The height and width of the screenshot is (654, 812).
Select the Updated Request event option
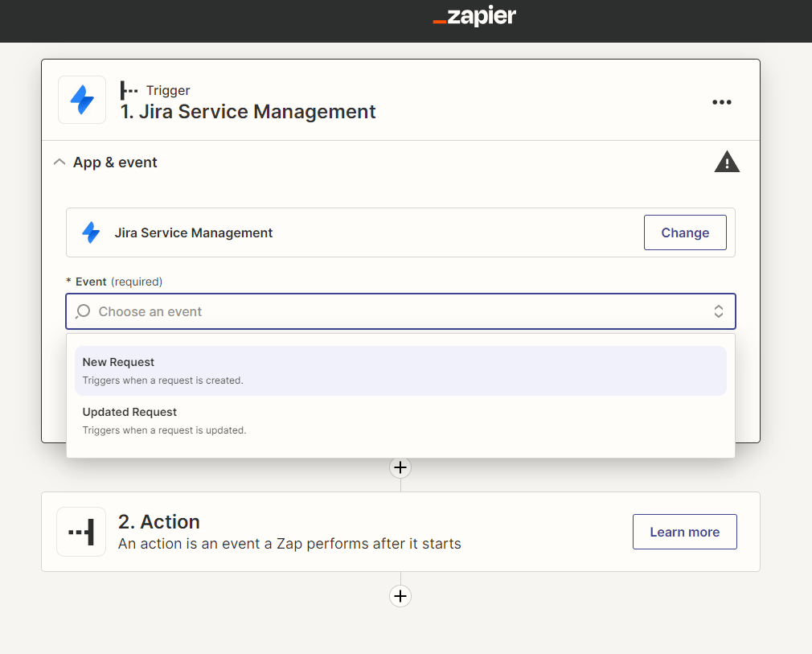tap(400, 421)
